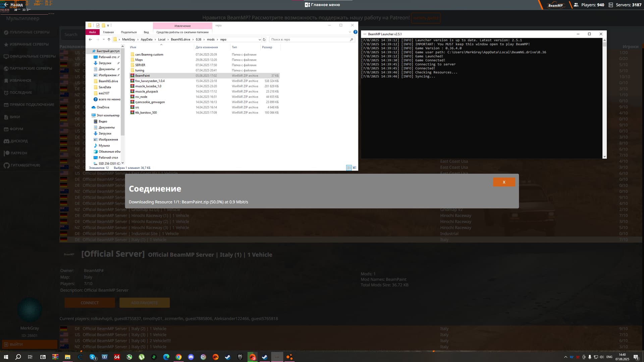
Task: Switch Explorer to large icons view
Action: (355, 168)
